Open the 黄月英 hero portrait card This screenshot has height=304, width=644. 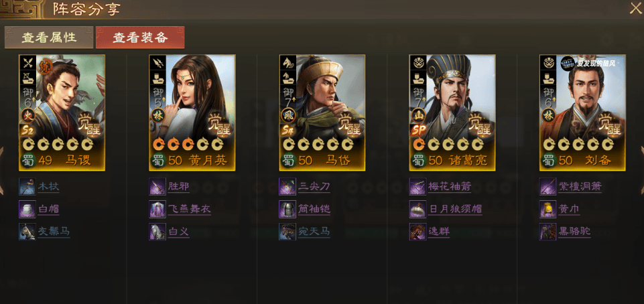[192, 112]
